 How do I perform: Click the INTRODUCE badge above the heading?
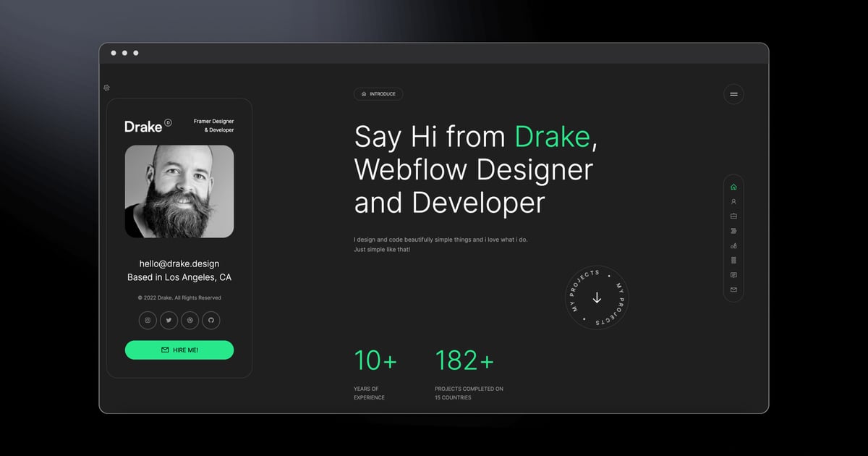click(378, 93)
